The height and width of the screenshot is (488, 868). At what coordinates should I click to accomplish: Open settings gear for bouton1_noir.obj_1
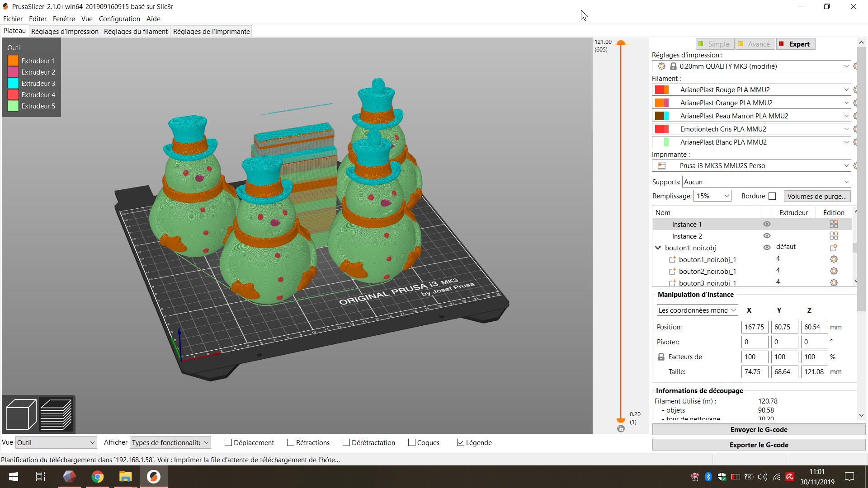(x=834, y=259)
